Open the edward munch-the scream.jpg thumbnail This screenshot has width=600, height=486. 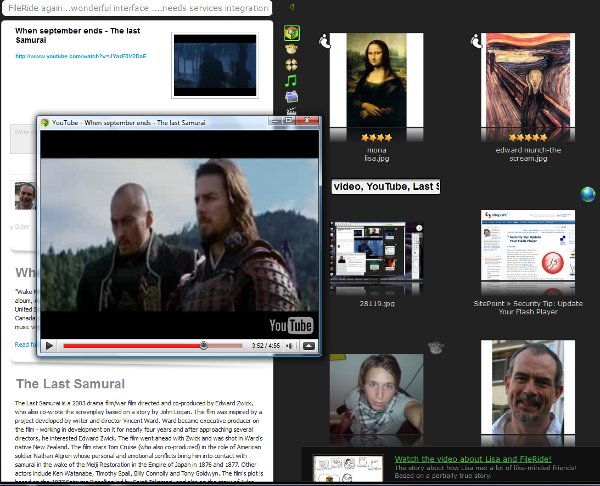point(528,80)
